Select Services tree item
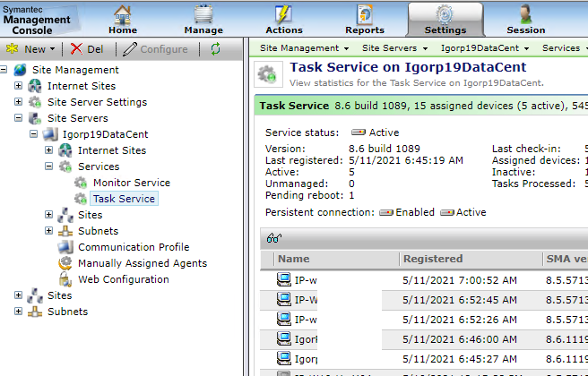Image resolution: width=588 pixels, height=376 pixels. point(99,167)
